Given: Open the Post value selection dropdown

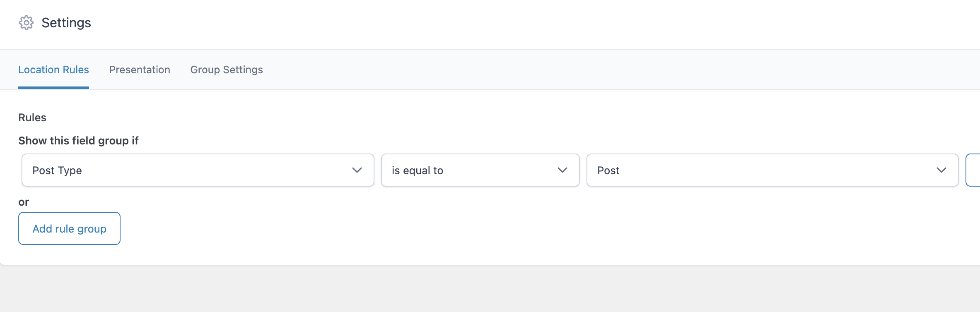Looking at the screenshot, I should click(x=772, y=170).
